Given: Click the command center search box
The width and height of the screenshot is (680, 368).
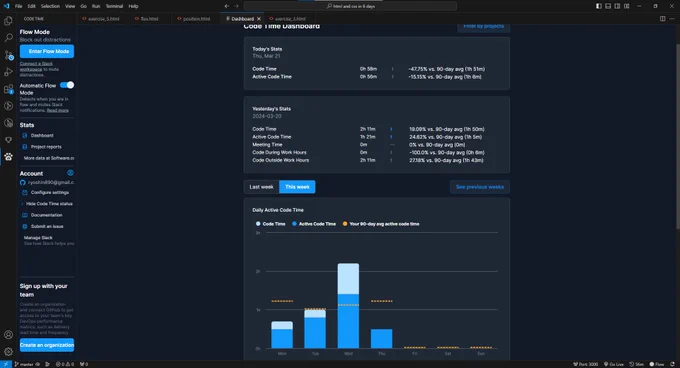Looking at the screenshot, I should (350, 6).
